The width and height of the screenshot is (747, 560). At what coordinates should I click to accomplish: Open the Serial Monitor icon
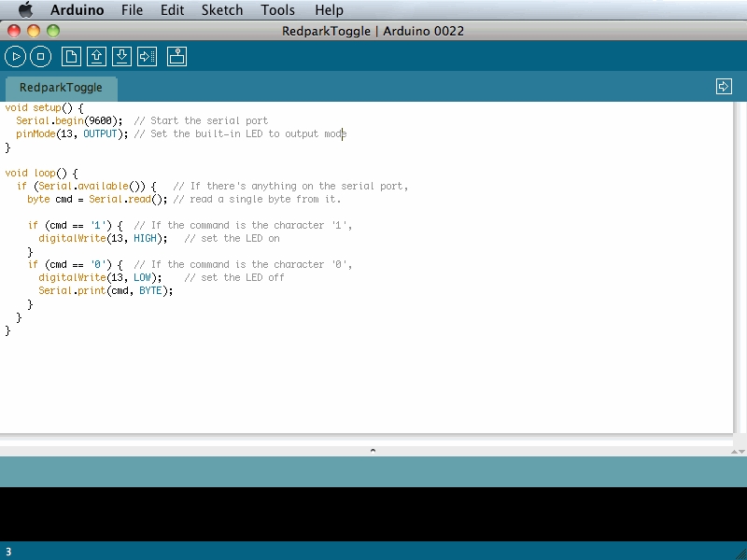point(176,57)
